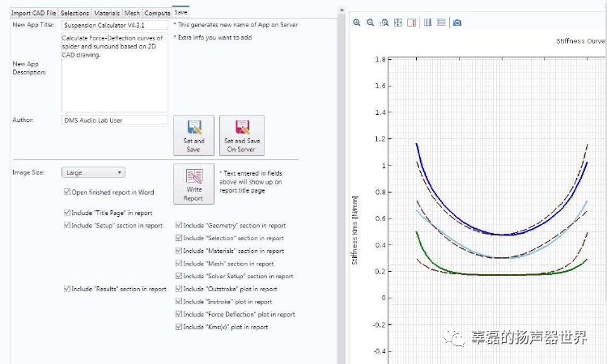This screenshot has height=364, width=607.
Task: Toggle Include "Title Page" in report
Action: tap(67, 213)
